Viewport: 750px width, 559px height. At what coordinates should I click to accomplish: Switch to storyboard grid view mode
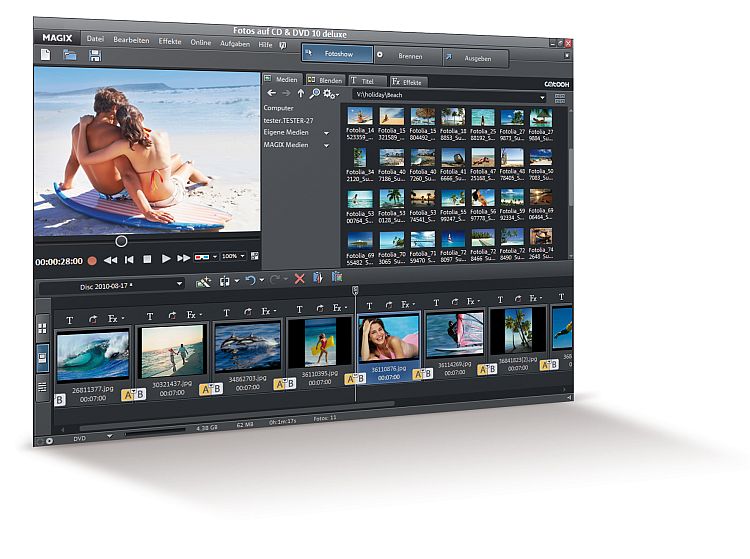(x=42, y=328)
